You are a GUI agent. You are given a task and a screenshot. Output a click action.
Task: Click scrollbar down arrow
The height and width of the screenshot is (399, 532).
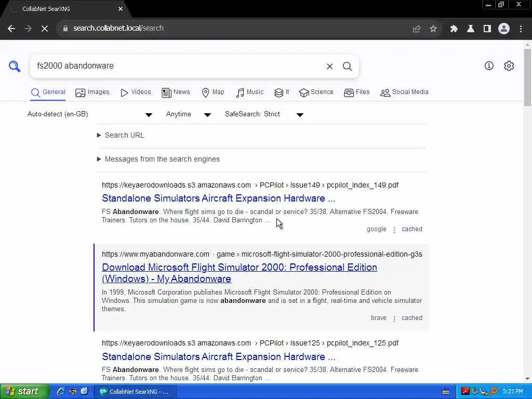pyautogui.click(x=527, y=379)
